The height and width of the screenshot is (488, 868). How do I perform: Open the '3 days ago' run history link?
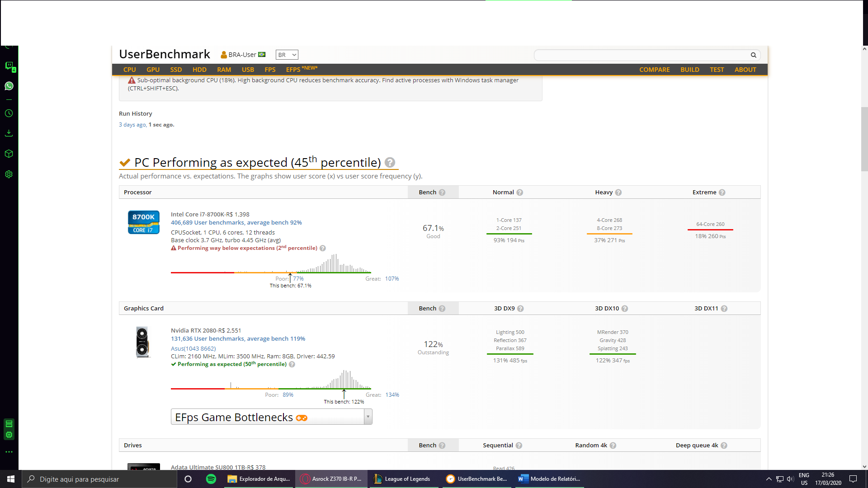click(132, 125)
